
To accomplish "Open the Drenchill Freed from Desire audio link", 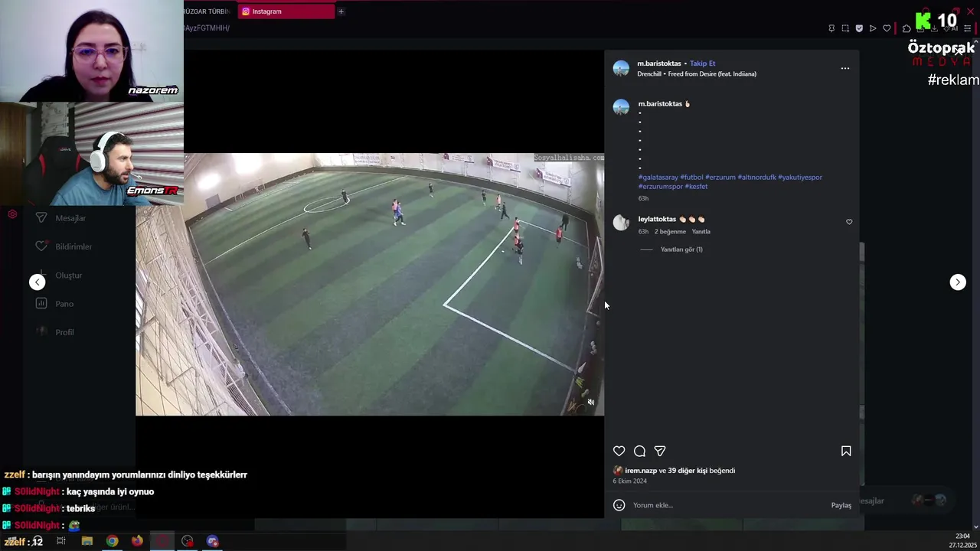I will pyautogui.click(x=697, y=74).
